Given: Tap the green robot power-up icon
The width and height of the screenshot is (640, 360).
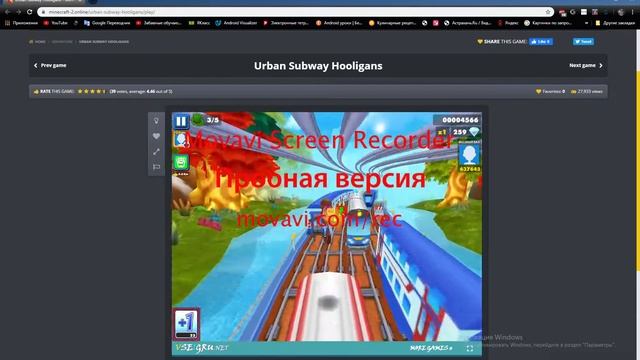Looking at the screenshot, I should [x=181, y=162].
